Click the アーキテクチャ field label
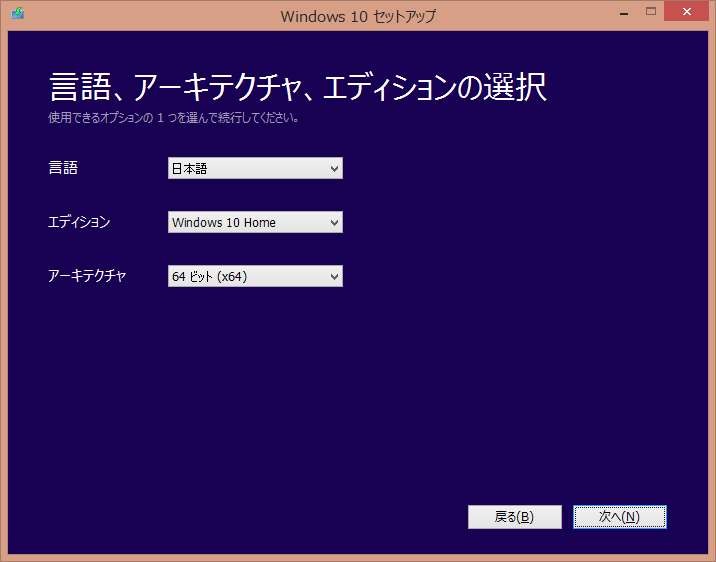The width and height of the screenshot is (716, 562). (x=87, y=276)
